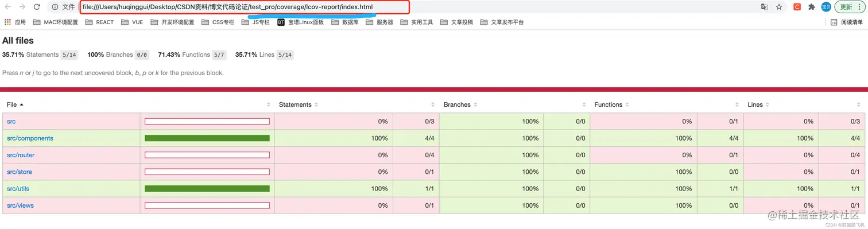The height and width of the screenshot is (229, 868).
Task: Open the CSS专栏 bookmark folder
Action: point(218,22)
